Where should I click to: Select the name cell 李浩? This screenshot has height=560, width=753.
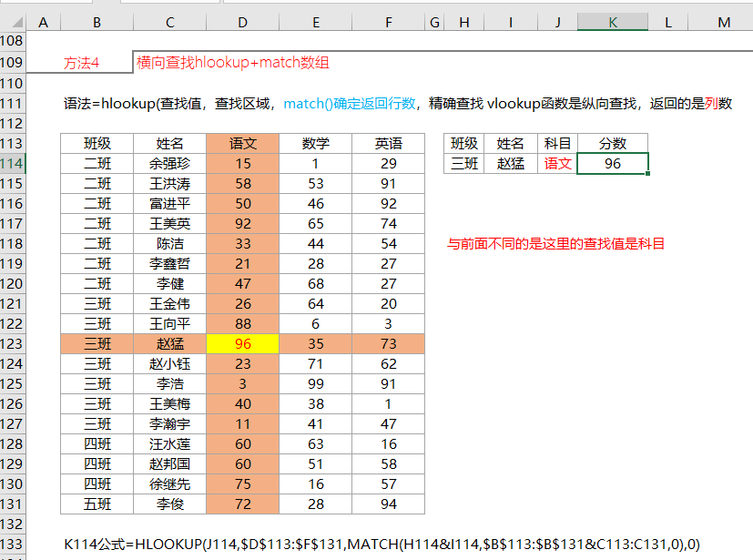[x=169, y=383]
